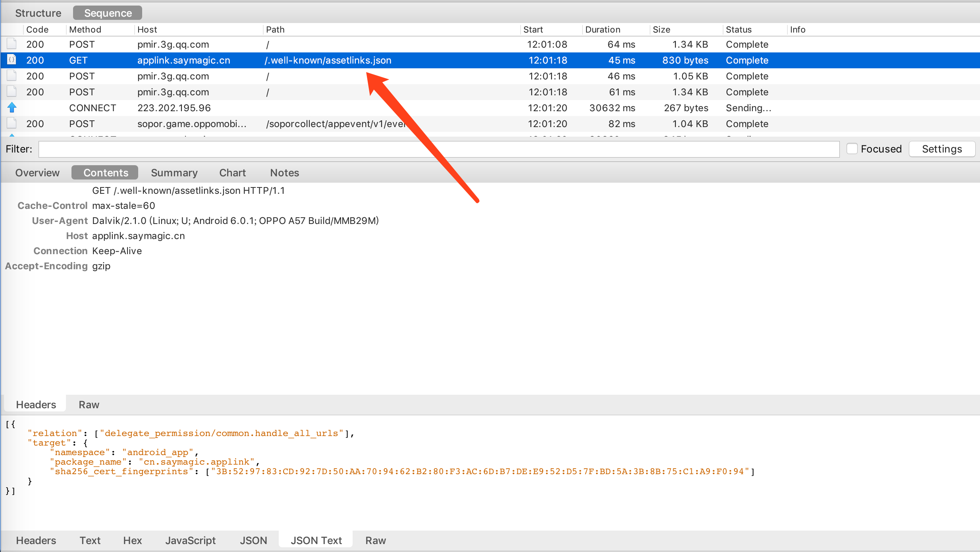Click the JSON document icon on the assetlinks row
This screenshot has height=552, width=980.
(x=12, y=60)
